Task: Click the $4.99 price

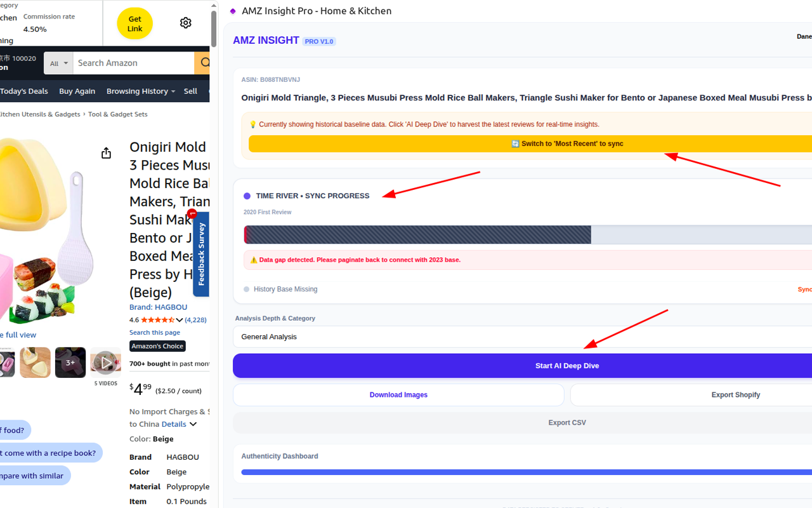Action: (140, 389)
